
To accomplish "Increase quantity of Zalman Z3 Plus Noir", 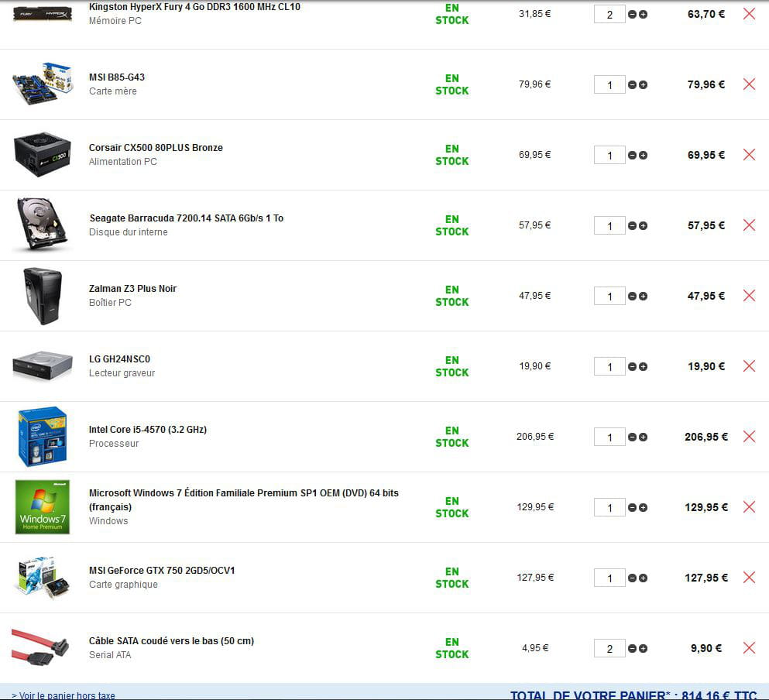I will coord(643,297).
